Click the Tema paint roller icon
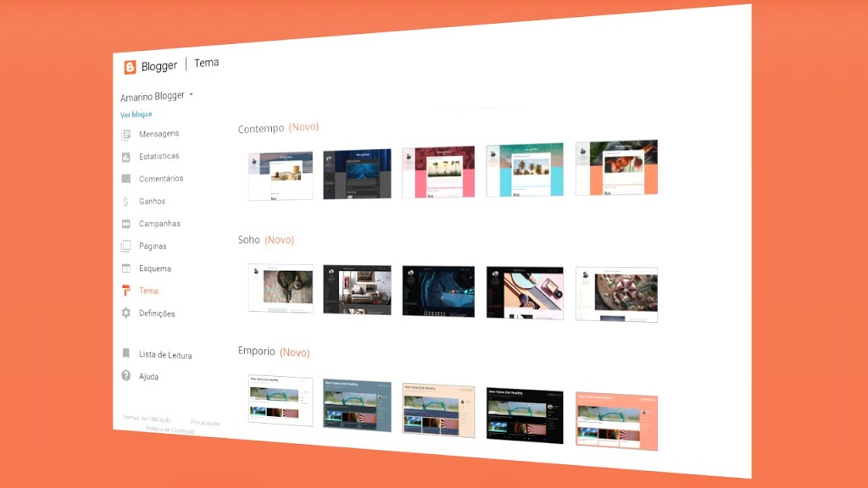The height and width of the screenshot is (488, 868). [x=126, y=291]
